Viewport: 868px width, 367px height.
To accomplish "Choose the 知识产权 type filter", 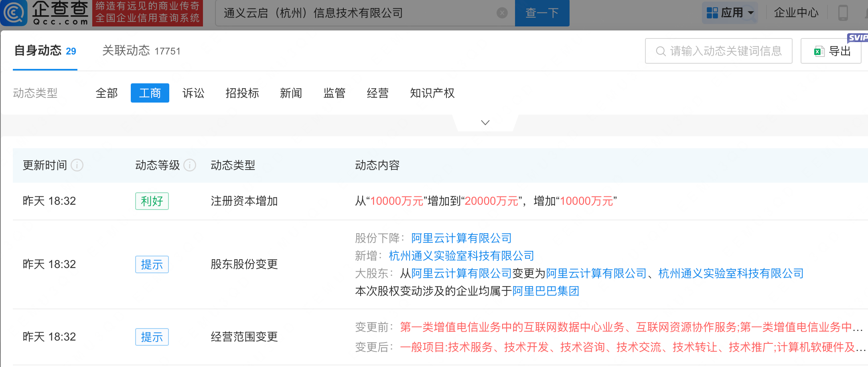I will tap(432, 93).
